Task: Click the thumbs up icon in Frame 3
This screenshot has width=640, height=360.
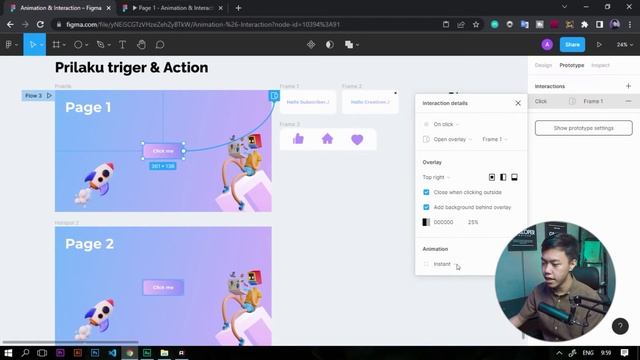Action: 298,139
